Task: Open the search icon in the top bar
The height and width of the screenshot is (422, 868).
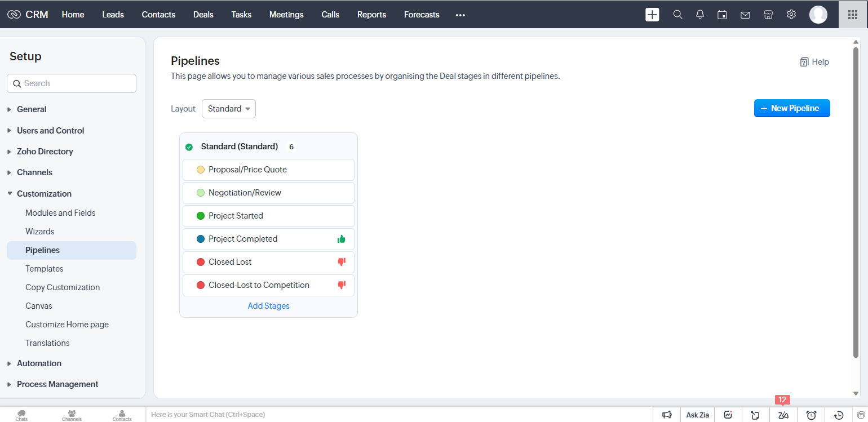Action: [677, 14]
